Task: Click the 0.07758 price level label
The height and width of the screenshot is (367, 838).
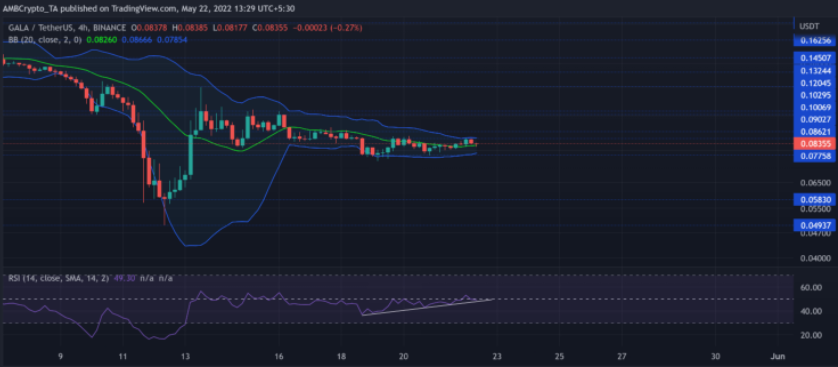Action: (x=815, y=156)
